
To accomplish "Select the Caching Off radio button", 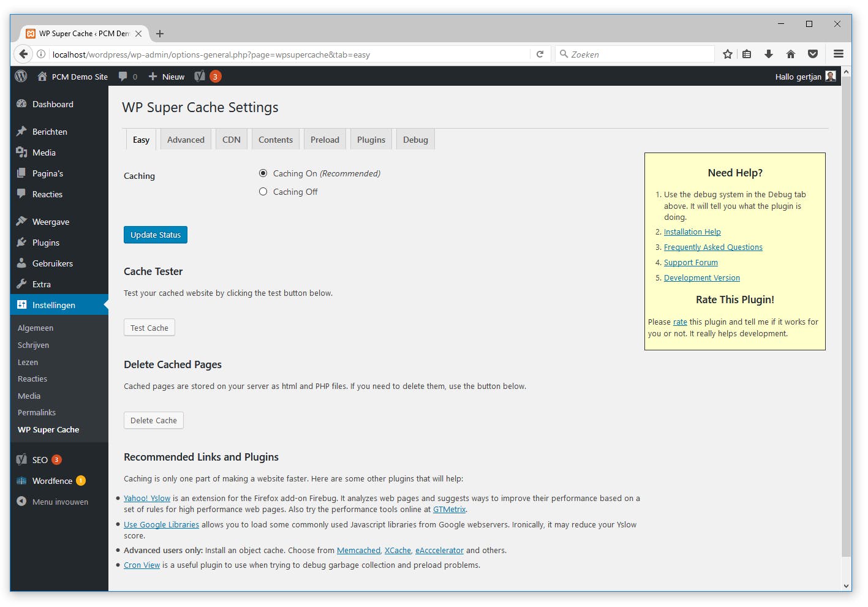I will pyautogui.click(x=263, y=192).
